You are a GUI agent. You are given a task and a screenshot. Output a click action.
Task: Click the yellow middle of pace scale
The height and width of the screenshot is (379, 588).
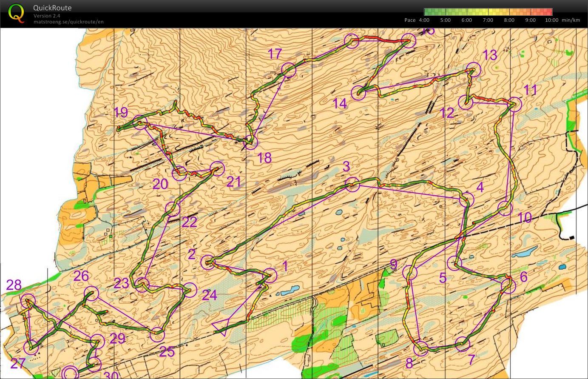point(488,12)
